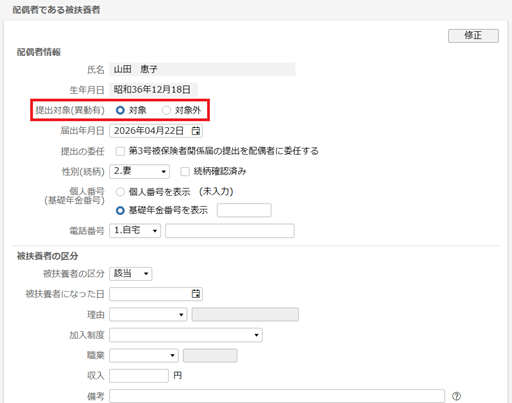The height and width of the screenshot is (403, 512).
Task: Click the 電話番号 number input field
Action: click(230, 231)
